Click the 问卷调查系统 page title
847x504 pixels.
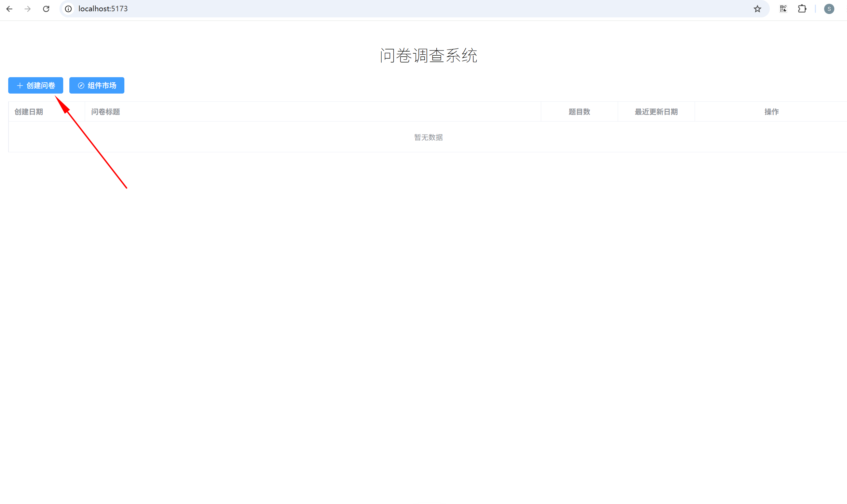428,55
